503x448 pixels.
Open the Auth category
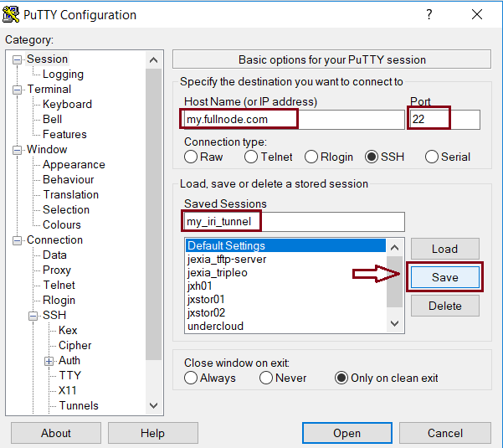click(x=69, y=361)
